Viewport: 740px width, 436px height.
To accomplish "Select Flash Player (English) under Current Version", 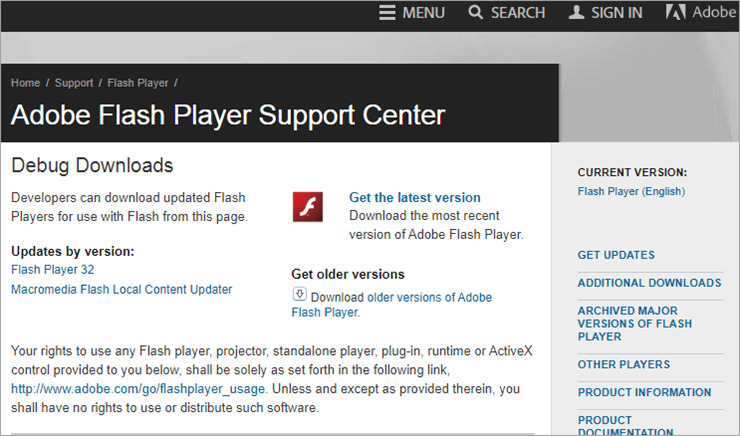I will [x=631, y=192].
